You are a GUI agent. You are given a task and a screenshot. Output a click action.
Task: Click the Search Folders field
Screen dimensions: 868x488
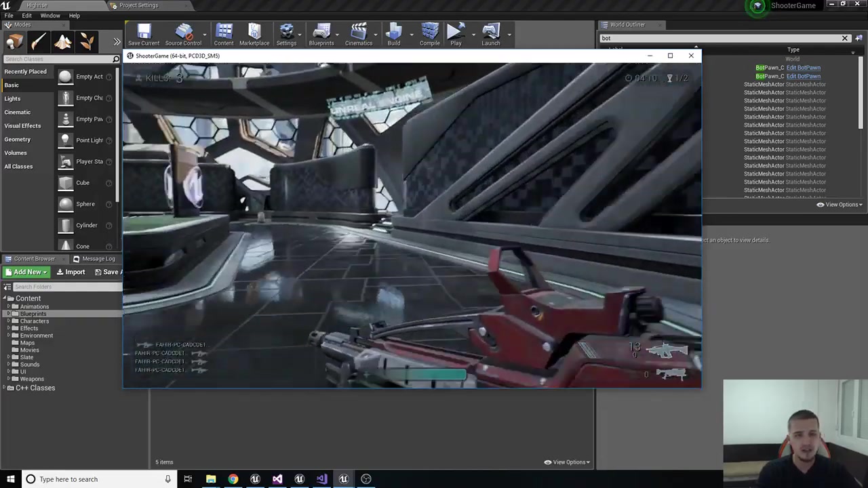click(66, 287)
